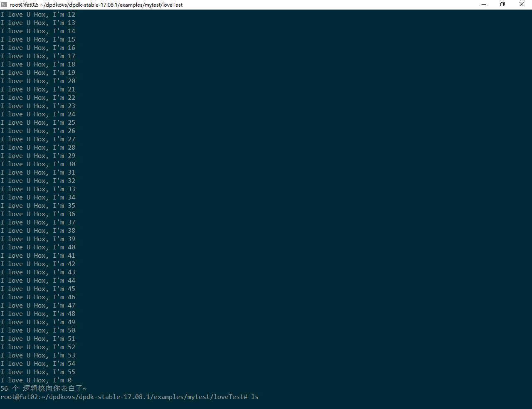Click the line "I love U Hox, I'm 29"
The width and height of the screenshot is (532, 409).
[x=38, y=156]
